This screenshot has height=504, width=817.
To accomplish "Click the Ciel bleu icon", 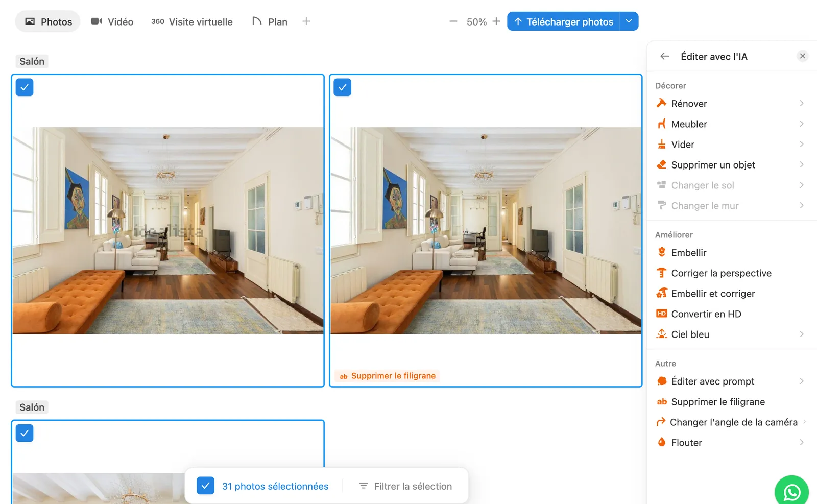I will click(661, 334).
